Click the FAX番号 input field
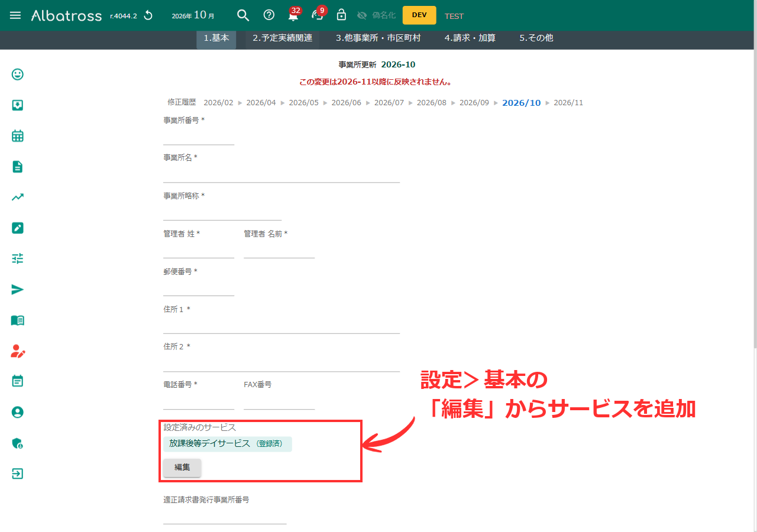 click(279, 401)
